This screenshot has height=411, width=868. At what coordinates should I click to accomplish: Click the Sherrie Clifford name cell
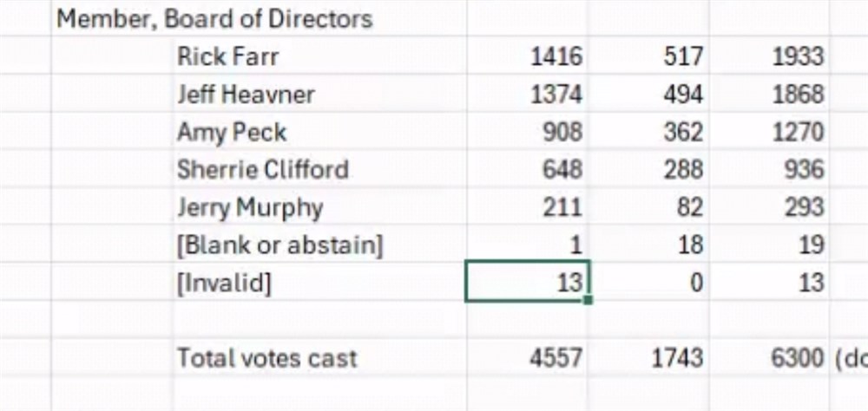click(320, 169)
